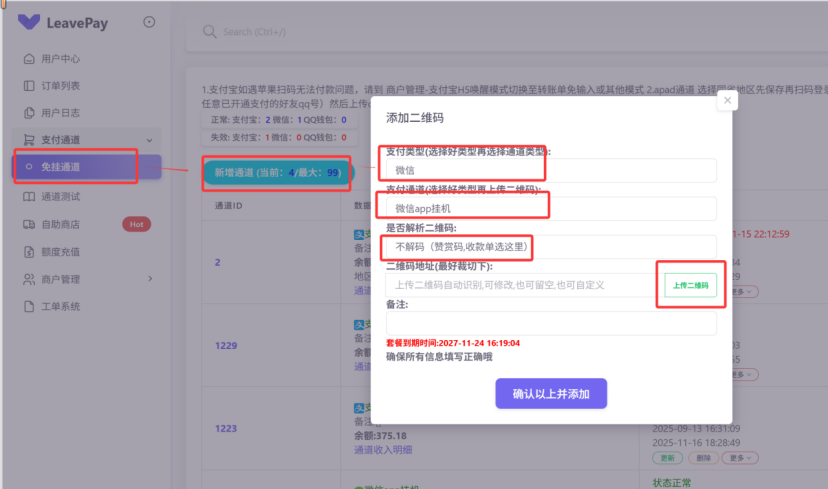
Task: Collapse the 支付通道 sidebar group
Action: (149, 140)
